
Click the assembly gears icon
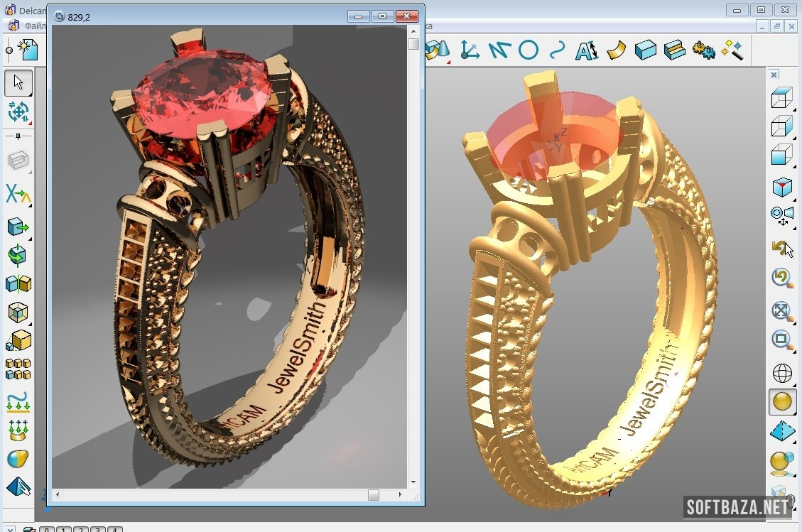point(703,50)
